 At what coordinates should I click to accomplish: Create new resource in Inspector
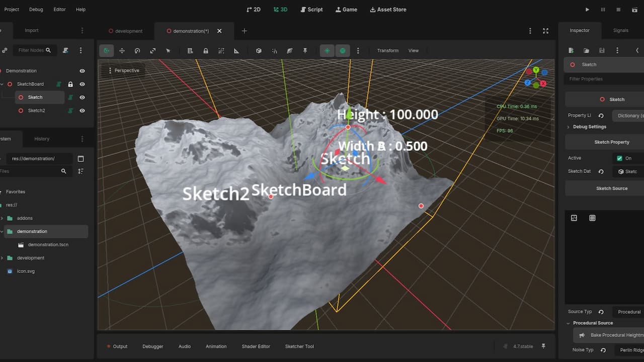click(x=571, y=50)
